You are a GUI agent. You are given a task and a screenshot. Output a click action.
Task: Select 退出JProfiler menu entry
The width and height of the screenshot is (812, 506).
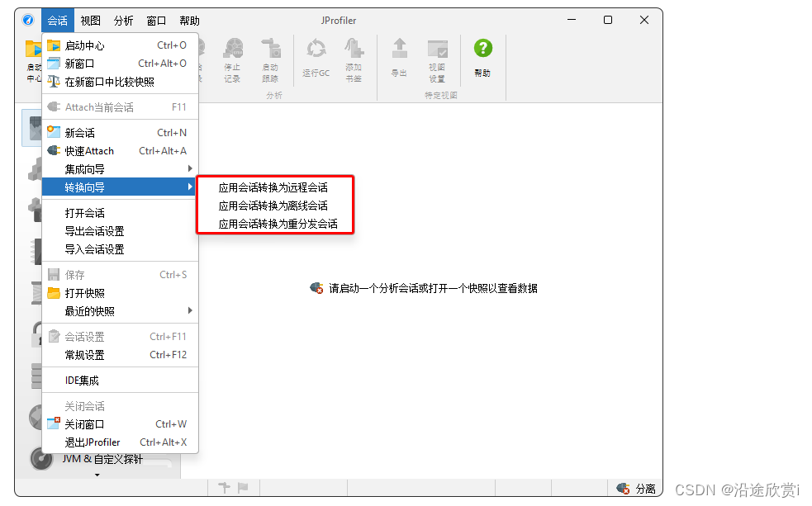point(120,442)
